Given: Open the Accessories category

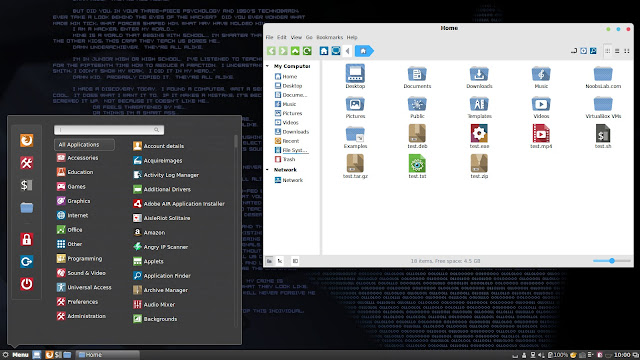Looking at the screenshot, I should [x=78, y=158].
